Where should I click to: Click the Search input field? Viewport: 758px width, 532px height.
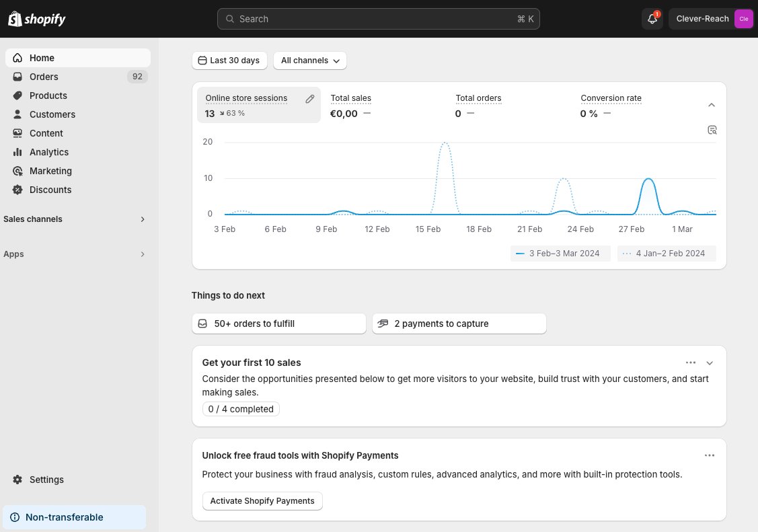click(x=378, y=19)
